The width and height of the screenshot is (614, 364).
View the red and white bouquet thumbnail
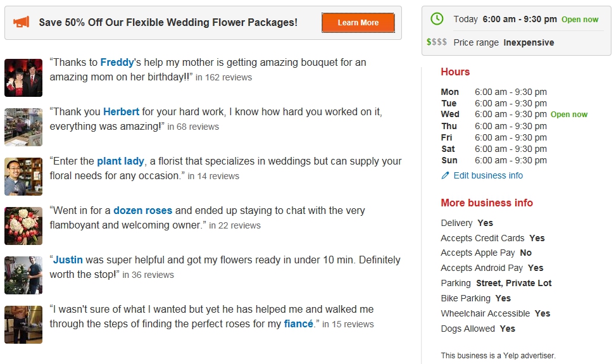(x=23, y=226)
